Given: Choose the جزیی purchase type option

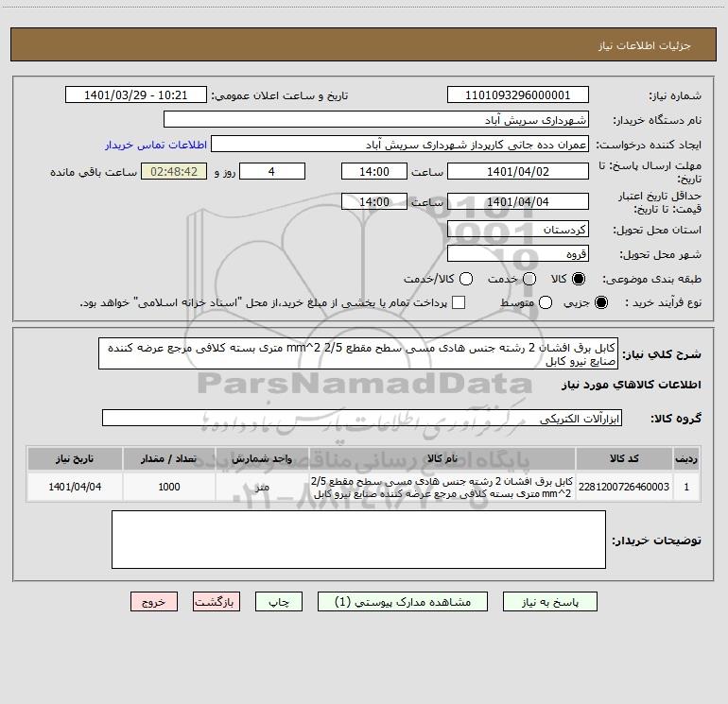Looking at the screenshot, I should 600,302.
